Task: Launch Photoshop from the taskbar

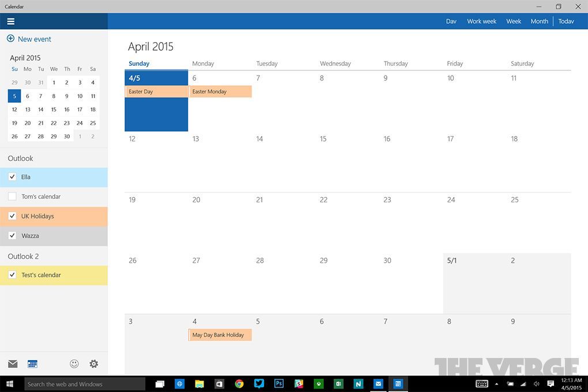Action: 278,383
